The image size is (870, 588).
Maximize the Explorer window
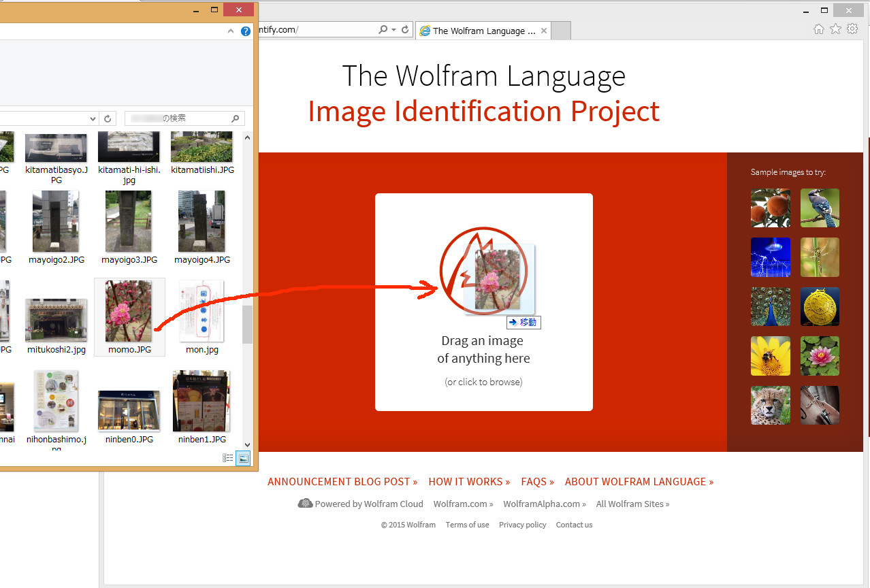click(x=214, y=10)
